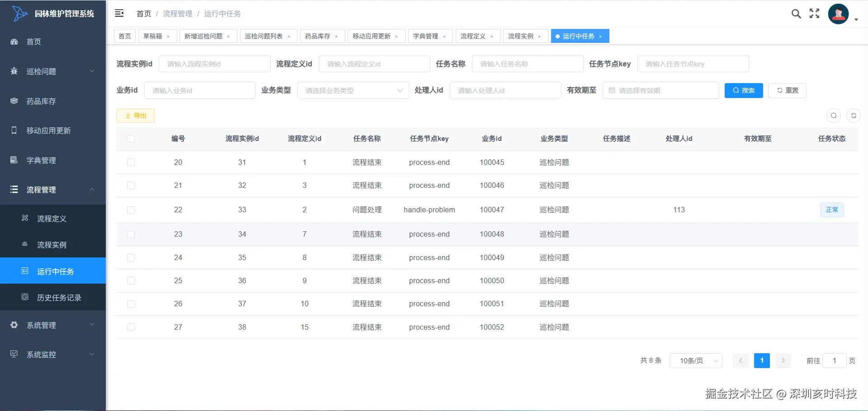Click the icon beside 流程实例 submenu
This screenshot has height=411, width=868.
point(25,244)
